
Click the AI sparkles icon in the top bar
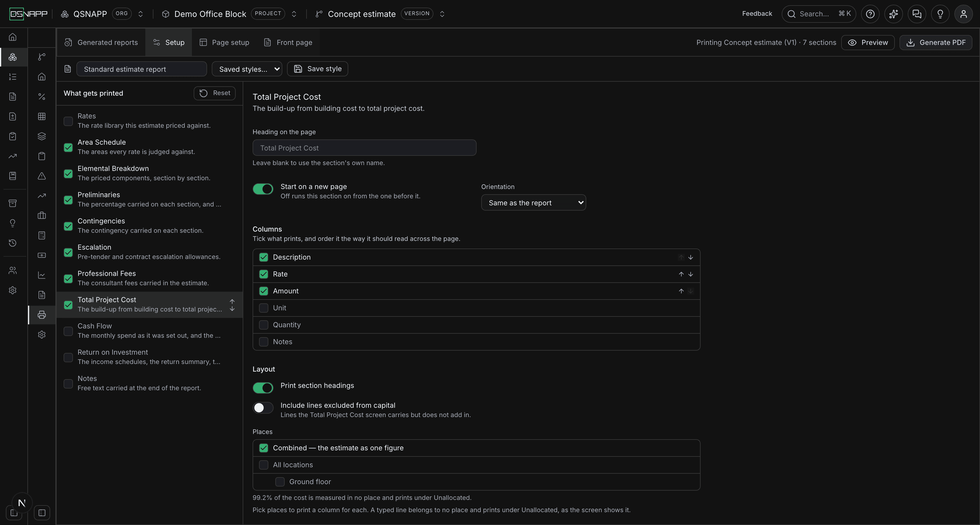pyautogui.click(x=893, y=14)
